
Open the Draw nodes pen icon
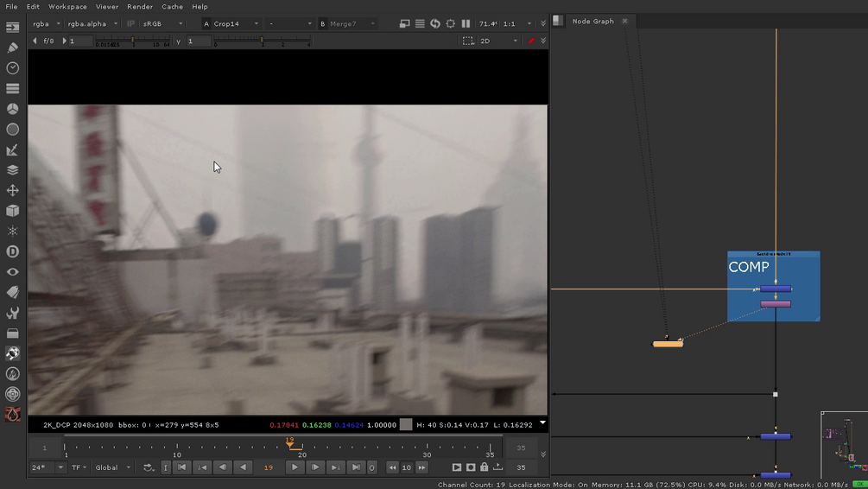coord(12,48)
